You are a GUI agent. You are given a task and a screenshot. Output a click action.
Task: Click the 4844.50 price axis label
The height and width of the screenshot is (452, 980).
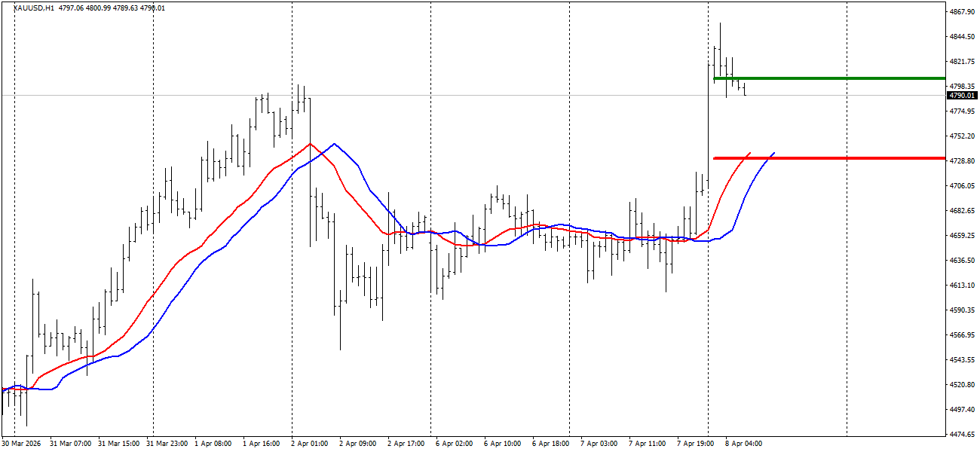tap(962, 37)
